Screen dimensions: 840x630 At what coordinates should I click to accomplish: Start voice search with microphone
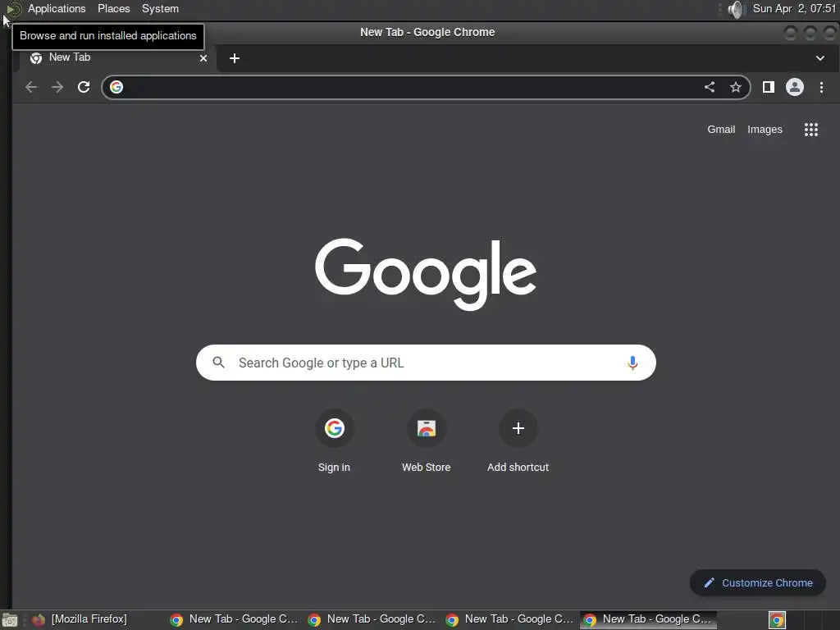[632, 363]
